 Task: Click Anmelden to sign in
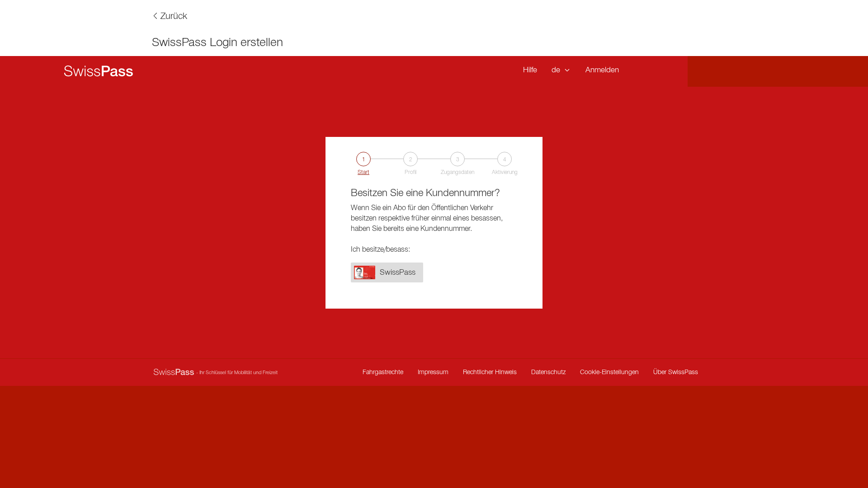(602, 70)
